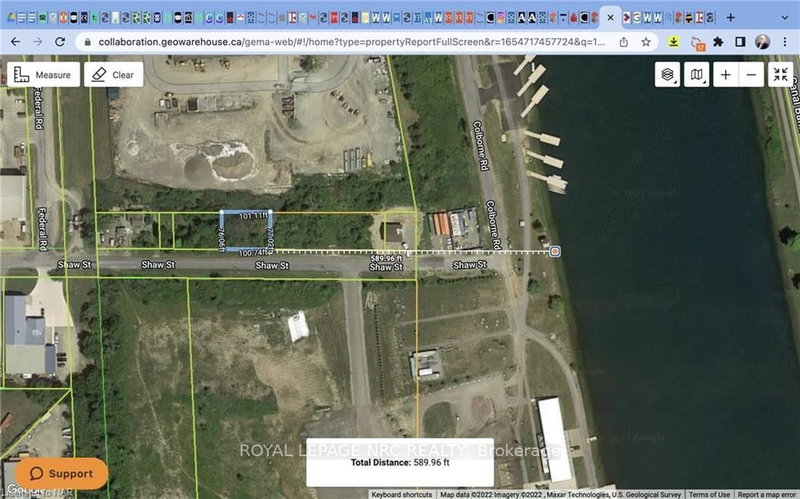
Task: Click the share page icon in address bar
Action: click(x=624, y=42)
